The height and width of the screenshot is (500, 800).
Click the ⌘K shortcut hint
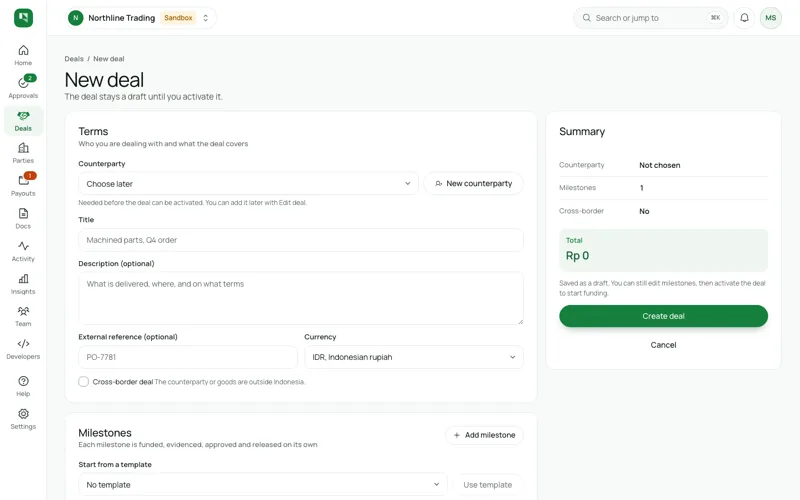point(715,18)
